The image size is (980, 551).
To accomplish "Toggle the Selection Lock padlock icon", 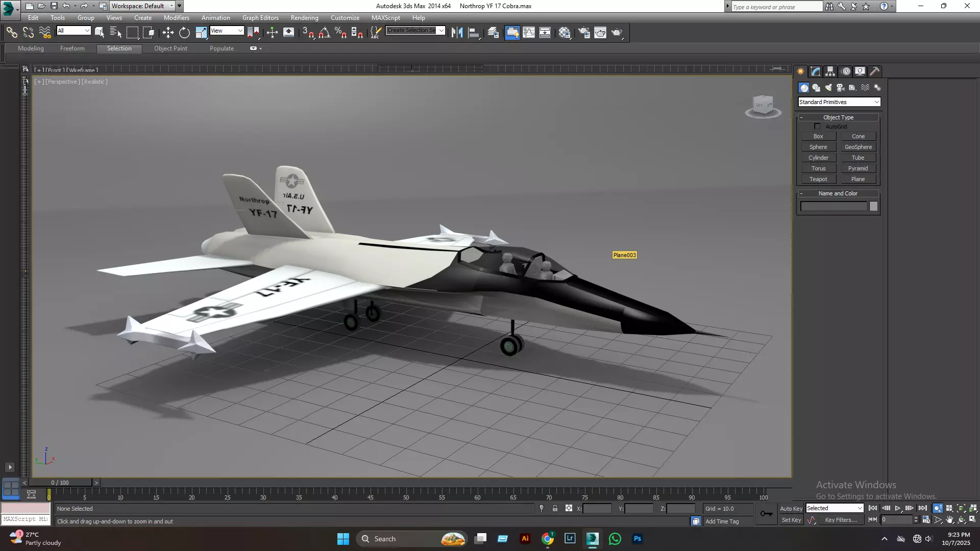I will (x=555, y=508).
